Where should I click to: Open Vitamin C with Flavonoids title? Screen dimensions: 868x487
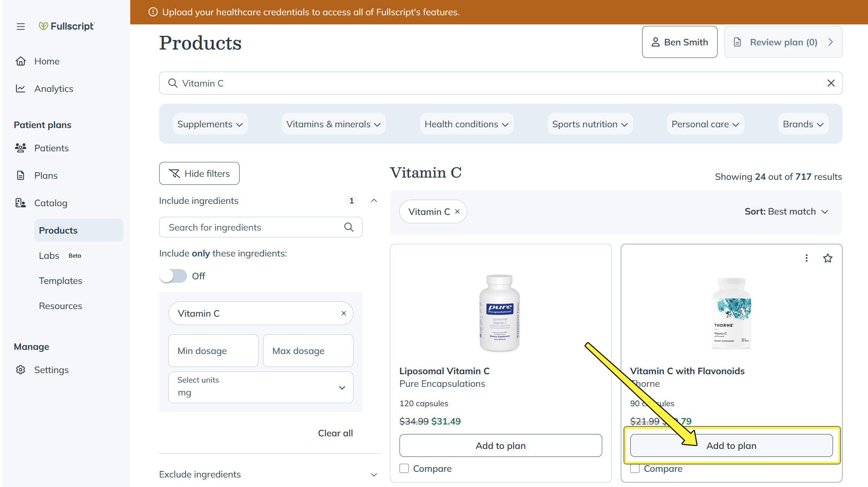[687, 371]
